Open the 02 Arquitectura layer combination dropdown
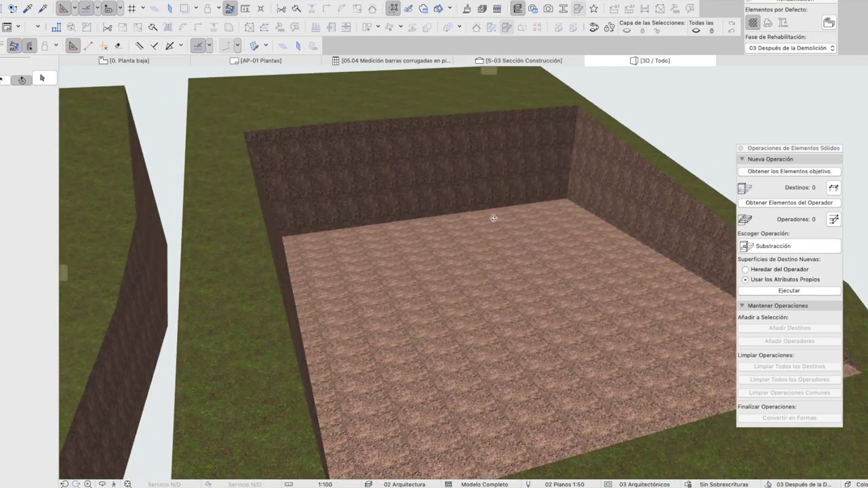 point(404,484)
